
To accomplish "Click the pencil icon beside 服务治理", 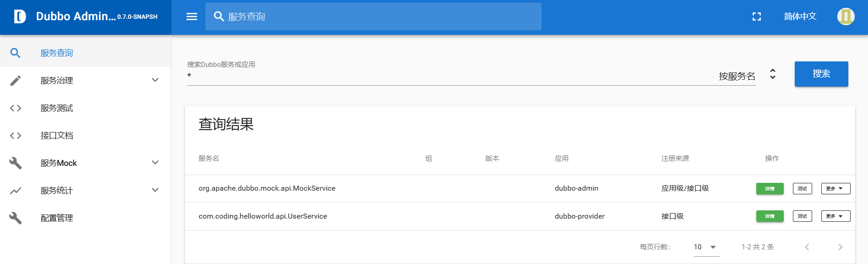I will tap(16, 81).
